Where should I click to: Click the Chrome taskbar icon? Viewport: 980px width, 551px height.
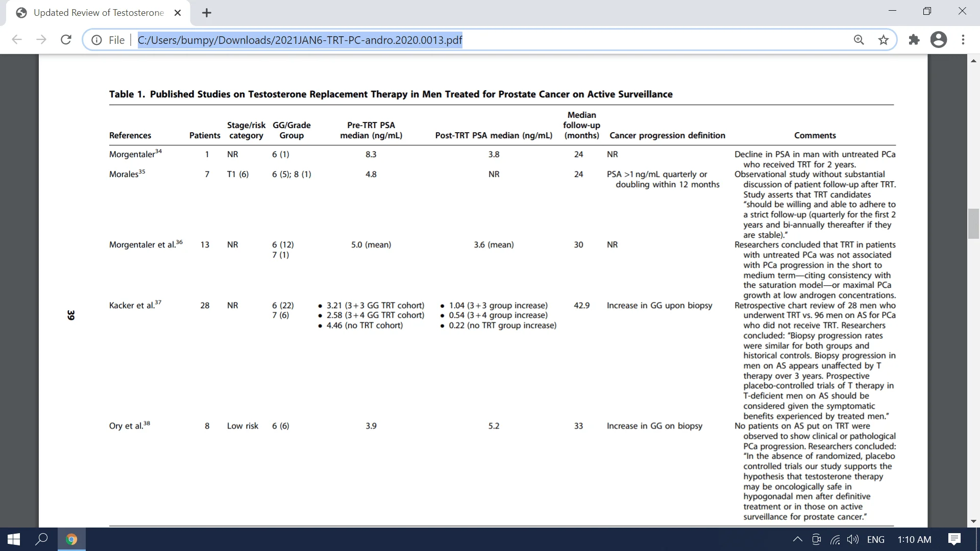[x=71, y=539]
